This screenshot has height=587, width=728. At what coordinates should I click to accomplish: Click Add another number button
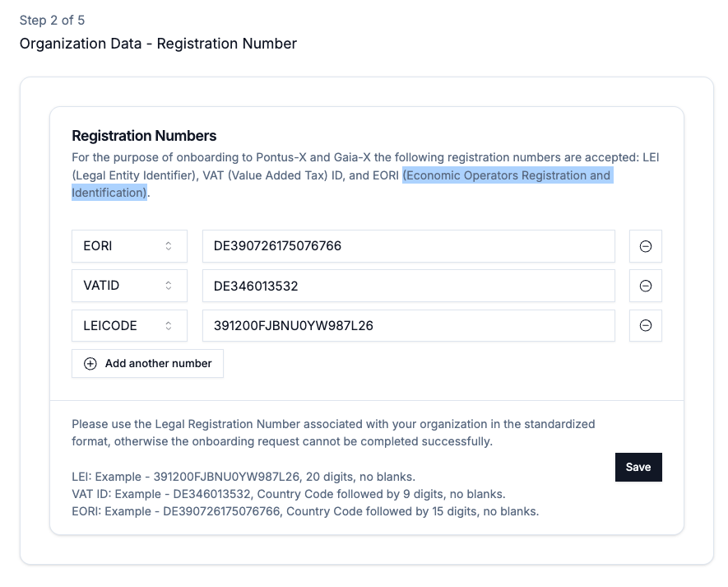[x=148, y=363]
